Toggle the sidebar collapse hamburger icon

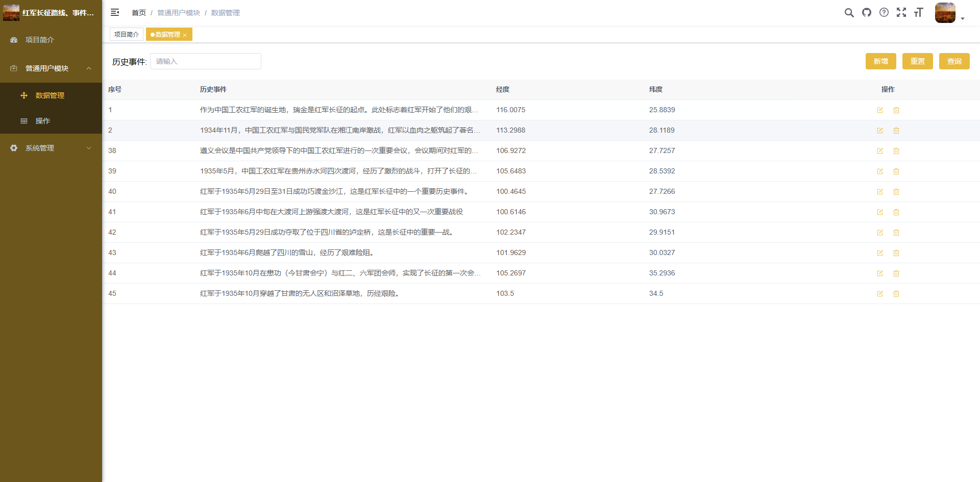point(115,12)
